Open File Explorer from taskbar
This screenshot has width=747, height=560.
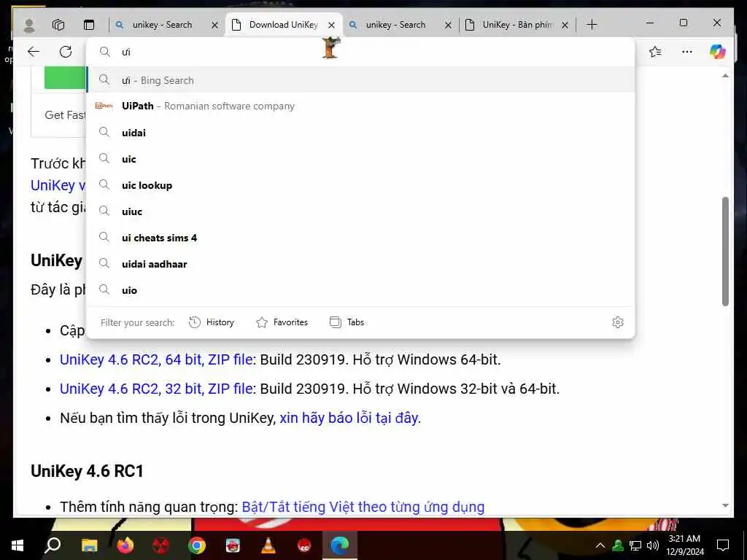(x=89, y=545)
